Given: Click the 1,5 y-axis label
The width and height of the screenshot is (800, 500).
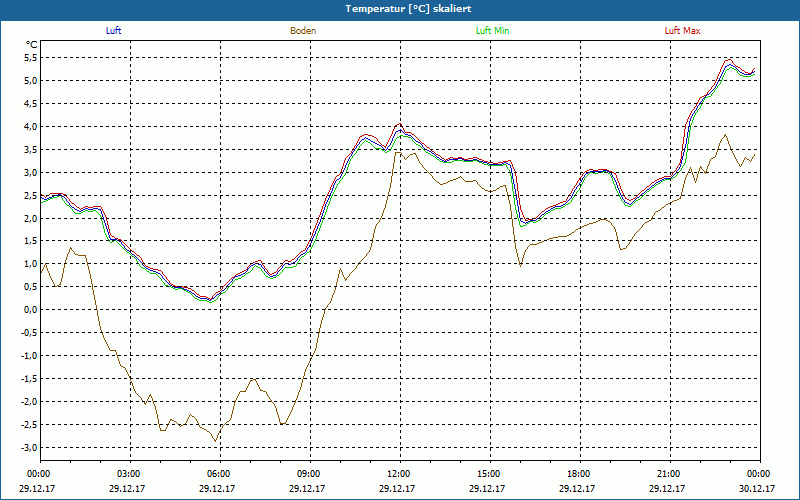Looking at the screenshot, I should pyautogui.click(x=31, y=241).
